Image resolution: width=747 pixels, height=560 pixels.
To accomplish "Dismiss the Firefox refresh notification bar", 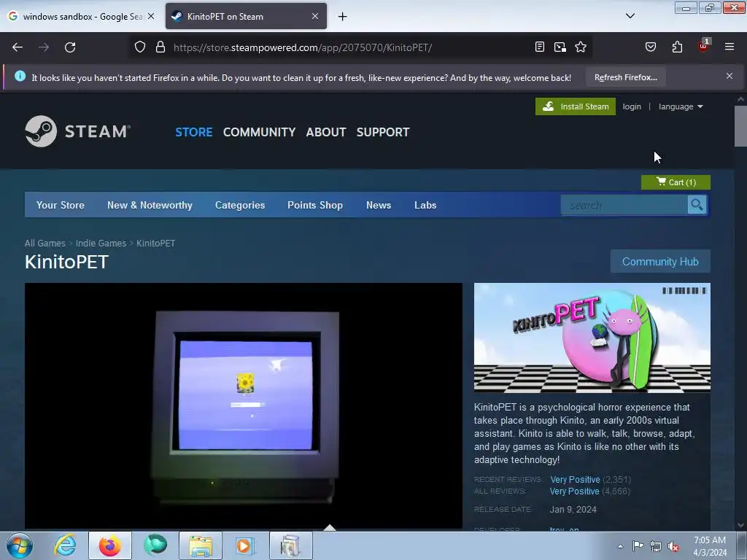I will tap(729, 76).
